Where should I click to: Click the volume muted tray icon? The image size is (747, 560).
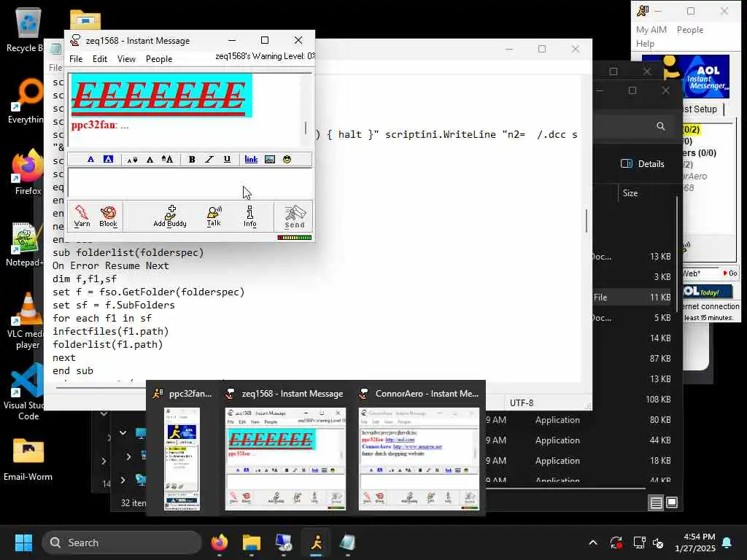pos(659,542)
